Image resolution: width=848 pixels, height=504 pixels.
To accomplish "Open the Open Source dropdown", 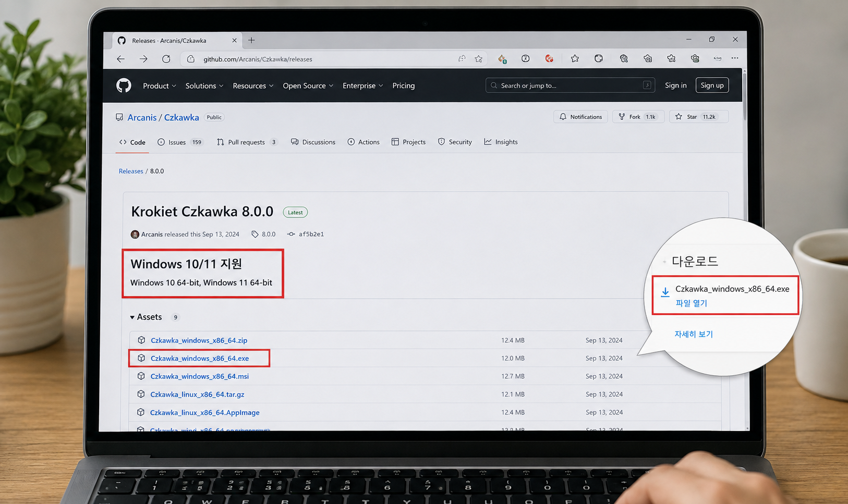I will 308,85.
